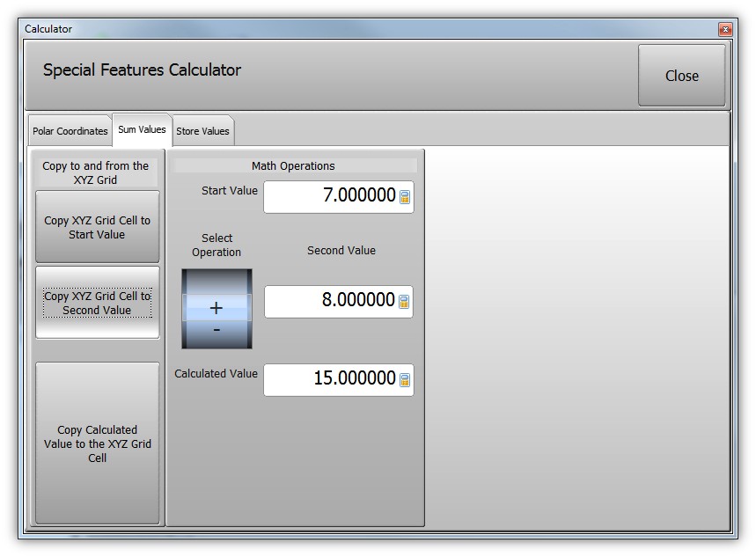Close the window with the red X
The width and height of the screenshot is (756, 557).
click(x=725, y=29)
